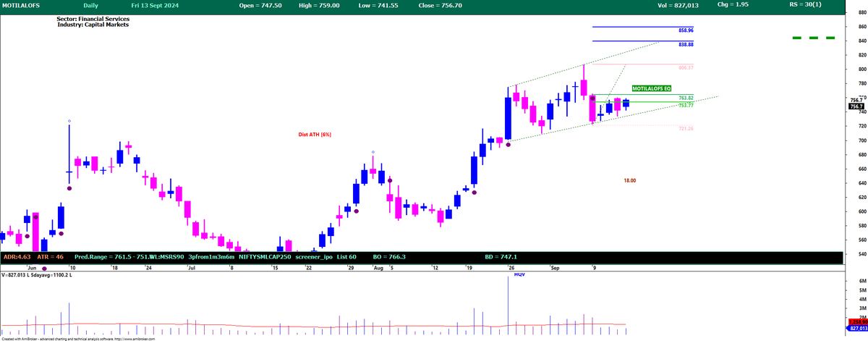The height and width of the screenshot is (341, 868).
Task: Click the black 756.7 price axis marker
Action: (x=855, y=106)
